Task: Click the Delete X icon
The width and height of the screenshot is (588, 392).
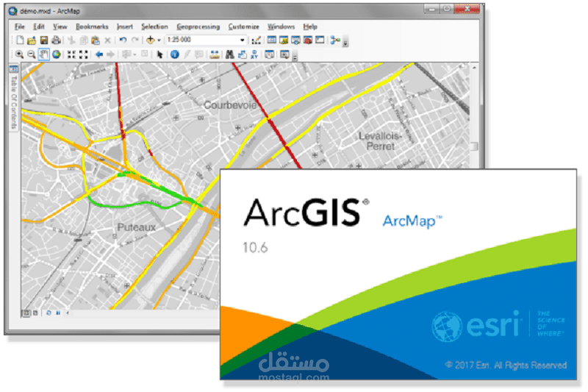Action: pos(107,40)
